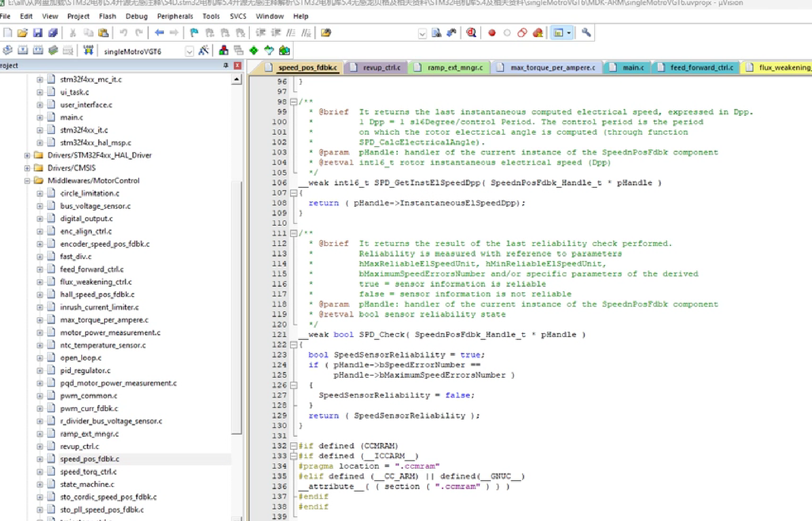Click project tree scroll up arrow
The height and width of the screenshot is (521, 812).
click(236, 79)
